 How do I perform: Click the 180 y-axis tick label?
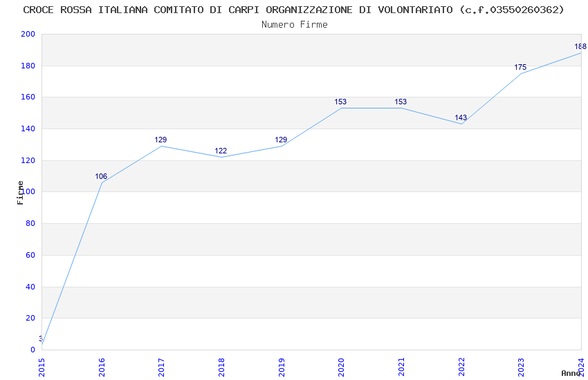28,66
